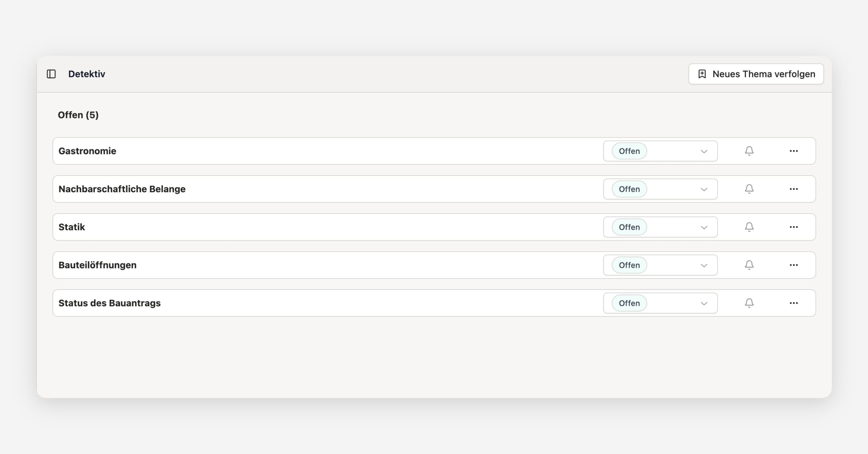
Task: Enable bell notifications for Statik
Action: click(x=749, y=227)
